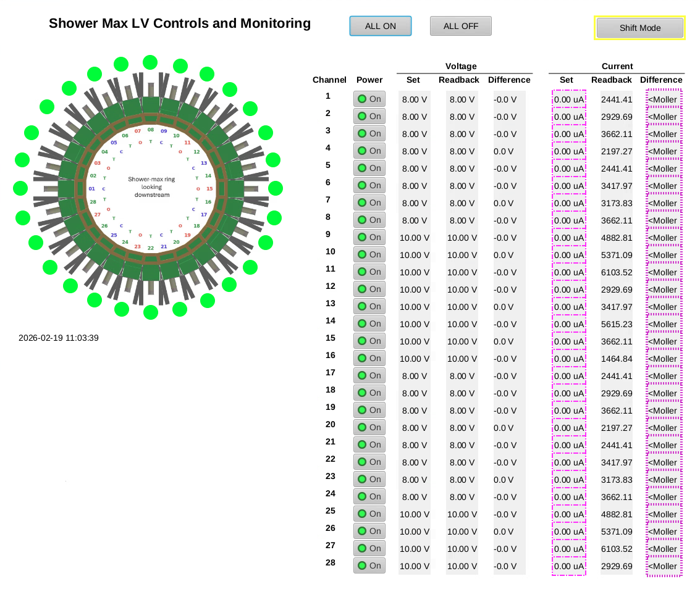This screenshot has height=592, width=700.
Task: Click the green LED outside module 11
Action: coord(229,89)
